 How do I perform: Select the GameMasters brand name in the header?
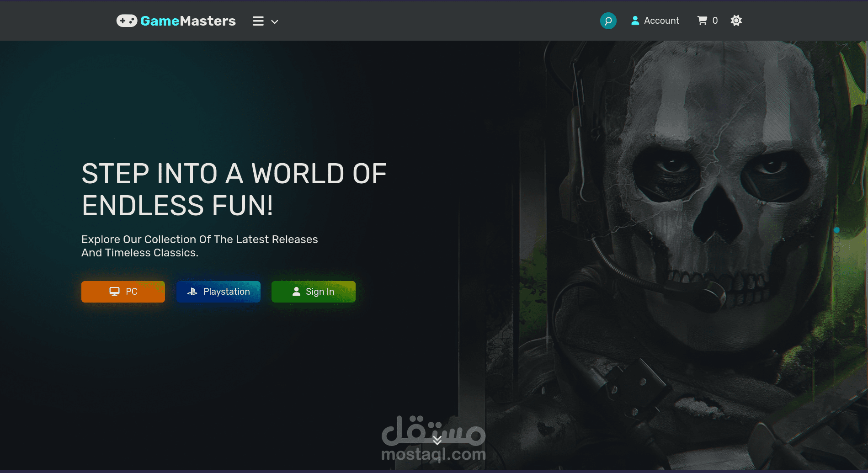pos(189,21)
